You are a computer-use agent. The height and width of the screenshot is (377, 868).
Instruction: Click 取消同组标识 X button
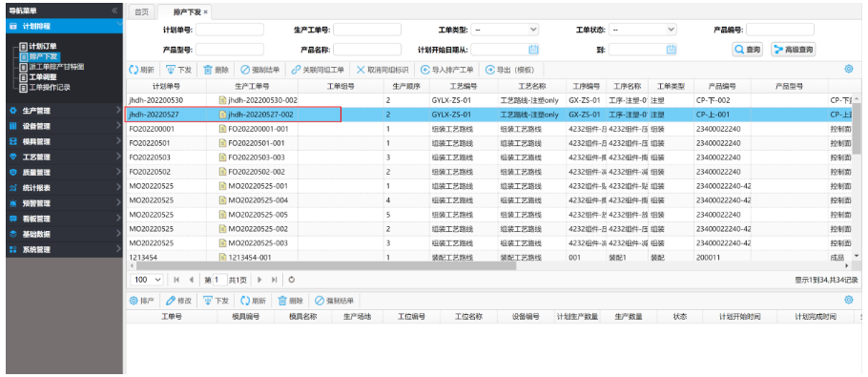(382, 71)
